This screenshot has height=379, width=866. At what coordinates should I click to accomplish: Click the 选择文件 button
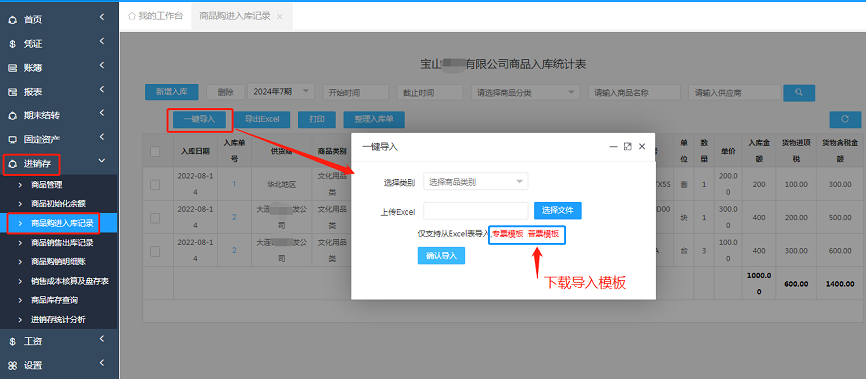[558, 210]
